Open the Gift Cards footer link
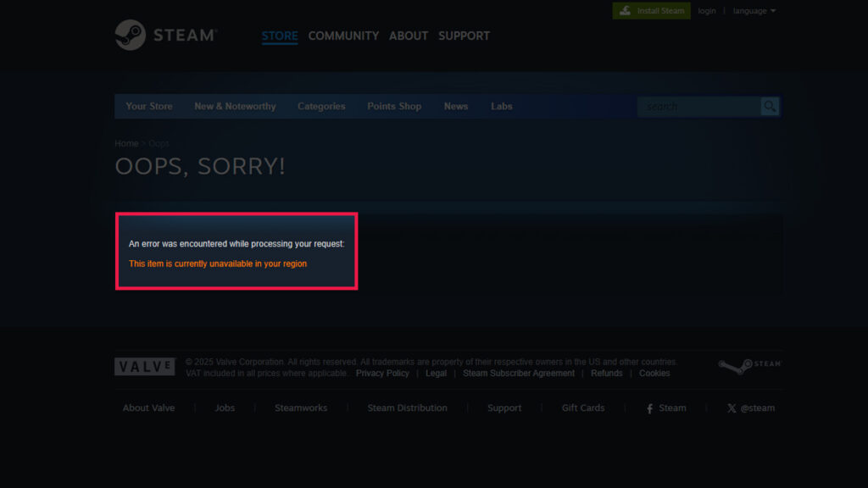This screenshot has height=488, width=868. [583, 408]
